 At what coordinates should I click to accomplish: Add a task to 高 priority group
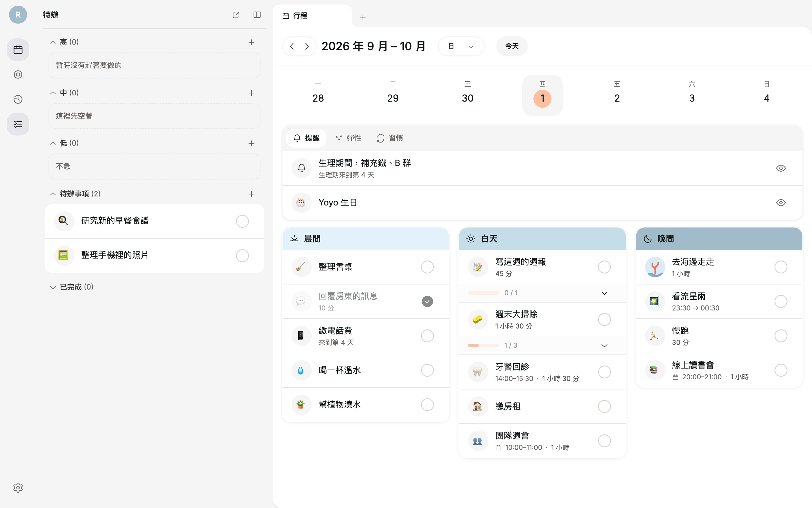[251, 42]
